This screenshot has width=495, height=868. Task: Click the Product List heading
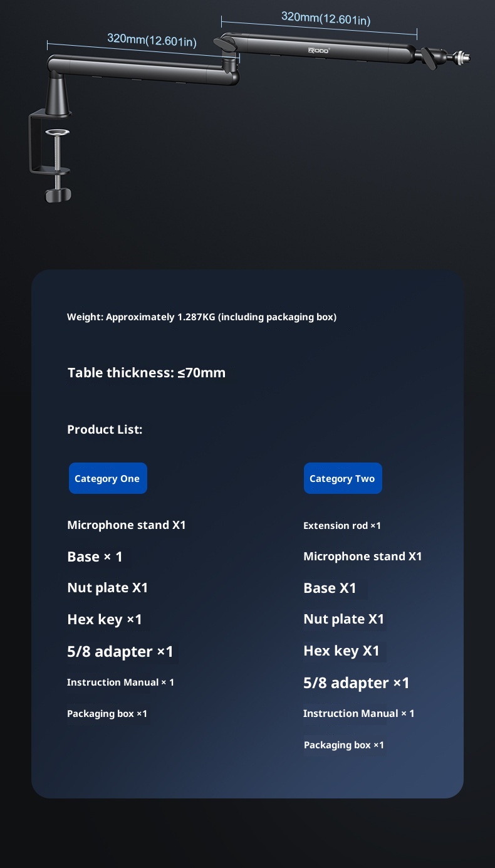click(x=105, y=429)
